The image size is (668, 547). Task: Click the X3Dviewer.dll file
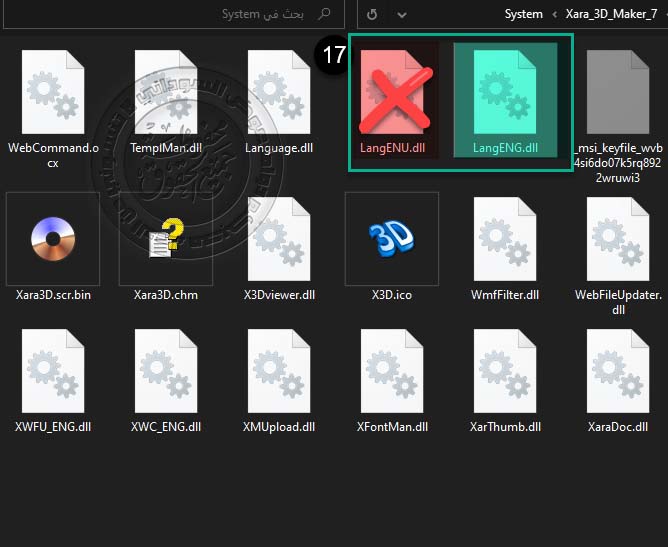pyautogui.click(x=279, y=240)
